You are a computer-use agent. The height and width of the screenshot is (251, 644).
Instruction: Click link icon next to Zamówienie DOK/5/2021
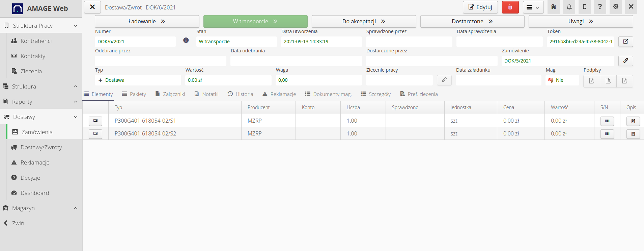(625, 61)
